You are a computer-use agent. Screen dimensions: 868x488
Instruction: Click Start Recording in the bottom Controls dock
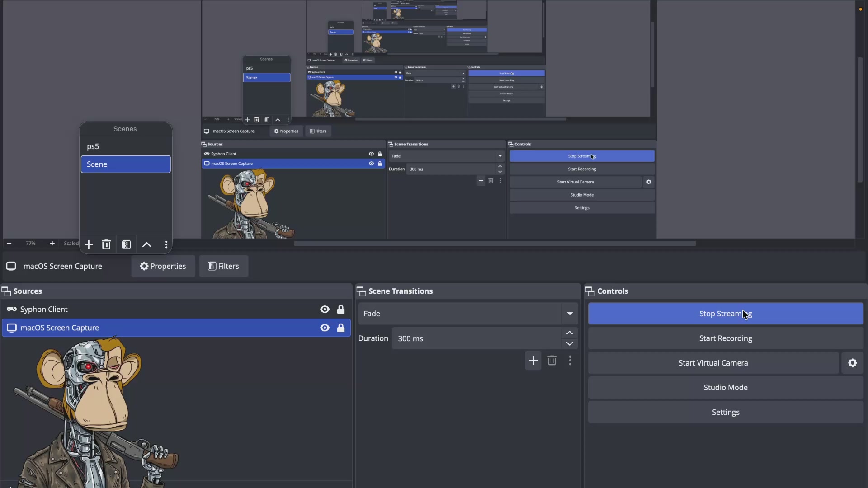pyautogui.click(x=726, y=338)
